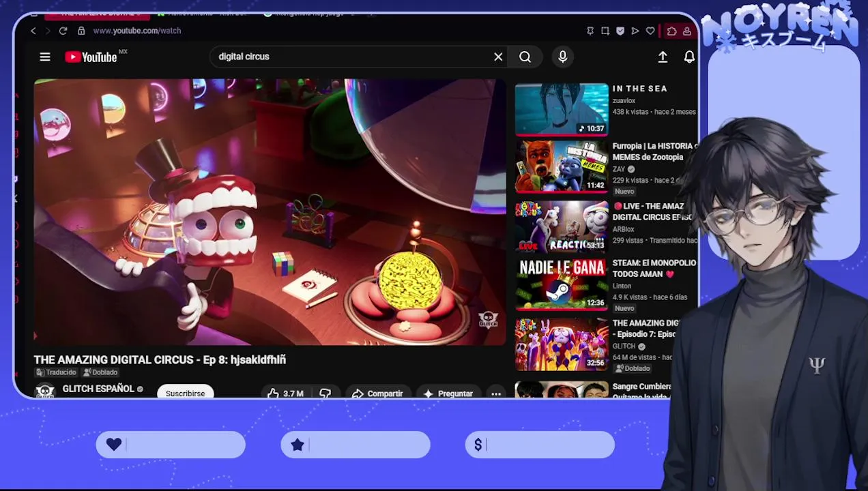This screenshot has width=868, height=491.
Task: Start voice search with the microphone icon
Action: click(x=563, y=57)
